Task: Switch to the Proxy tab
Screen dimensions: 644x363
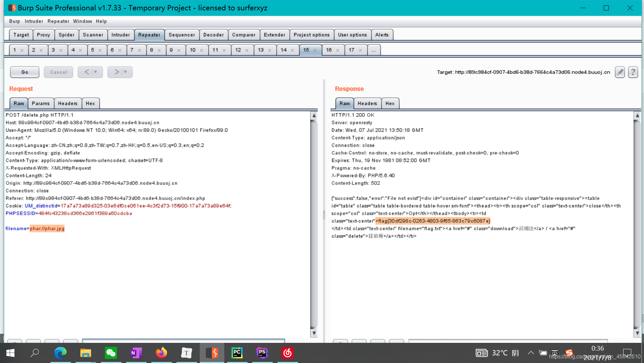Action: (43, 35)
